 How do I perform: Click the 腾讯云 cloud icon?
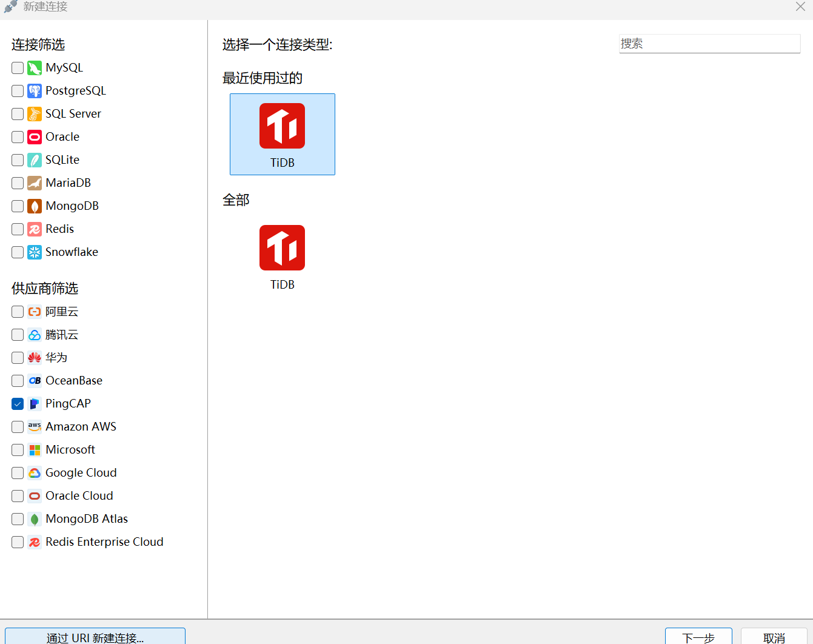click(35, 335)
